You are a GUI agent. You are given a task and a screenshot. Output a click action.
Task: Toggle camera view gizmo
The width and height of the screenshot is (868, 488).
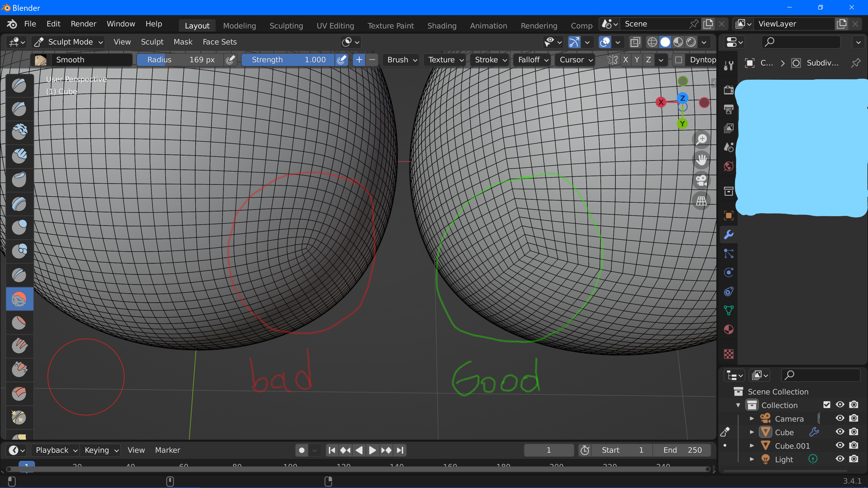(702, 180)
